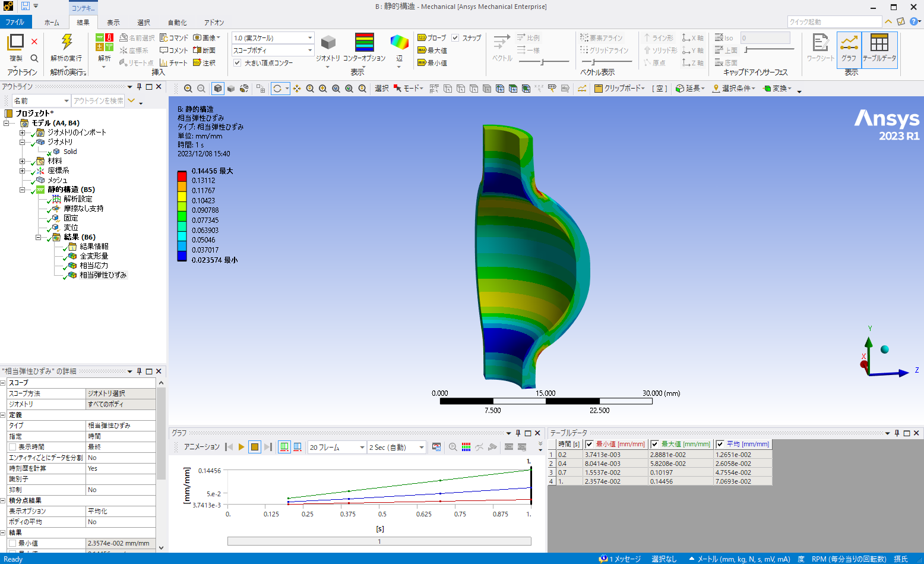Open the 名前 filter dropdown in outline
The width and height of the screenshot is (924, 564).
[42, 101]
